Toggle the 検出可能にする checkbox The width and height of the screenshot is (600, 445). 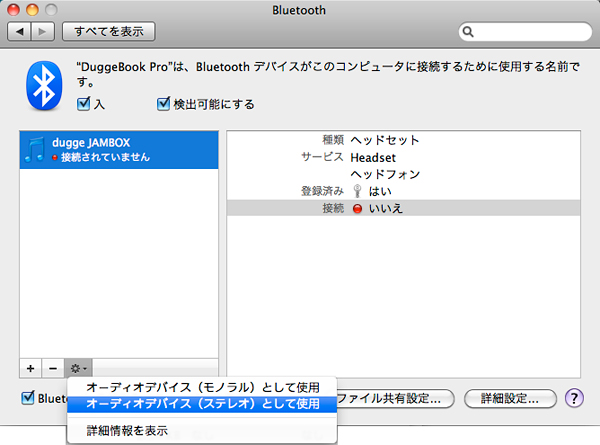click(x=163, y=104)
